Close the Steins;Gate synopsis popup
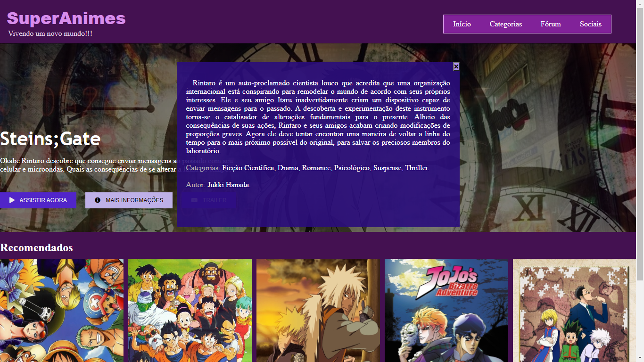Screen dimensions: 644x362 tap(455, 66)
